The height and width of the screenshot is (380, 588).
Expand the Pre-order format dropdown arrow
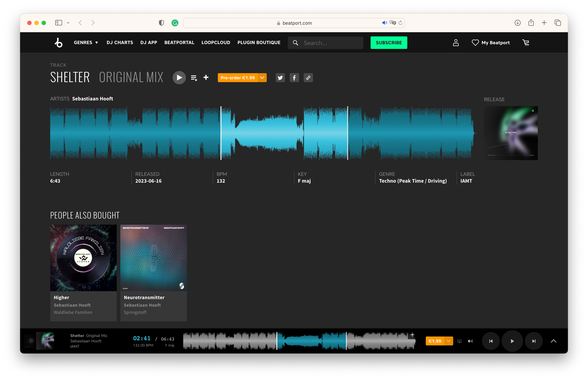click(262, 78)
